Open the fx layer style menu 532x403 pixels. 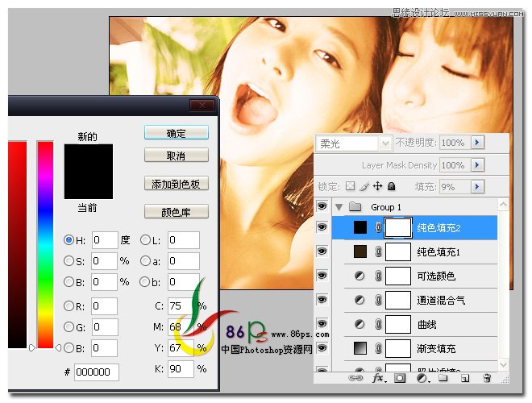(379, 378)
